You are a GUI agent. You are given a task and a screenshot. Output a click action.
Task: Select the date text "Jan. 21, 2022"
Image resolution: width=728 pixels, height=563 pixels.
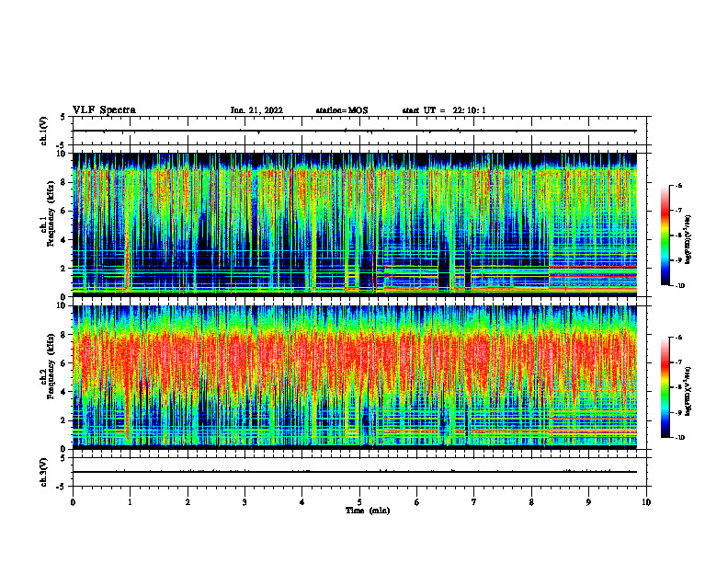(256, 110)
